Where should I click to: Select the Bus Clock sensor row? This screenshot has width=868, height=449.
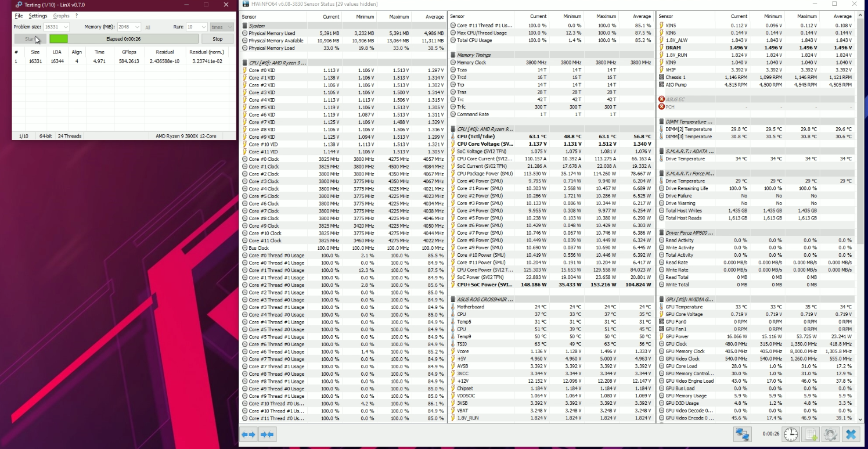[343, 248]
